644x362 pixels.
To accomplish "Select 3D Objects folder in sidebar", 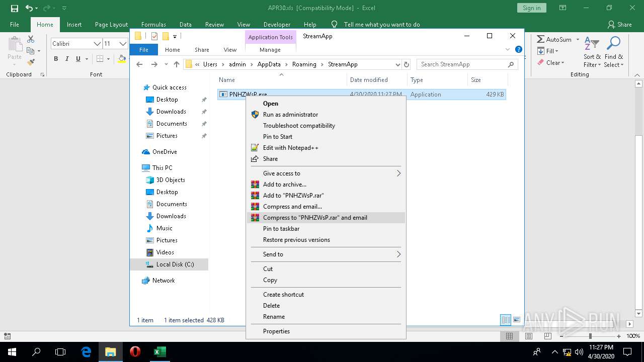I will point(170,179).
